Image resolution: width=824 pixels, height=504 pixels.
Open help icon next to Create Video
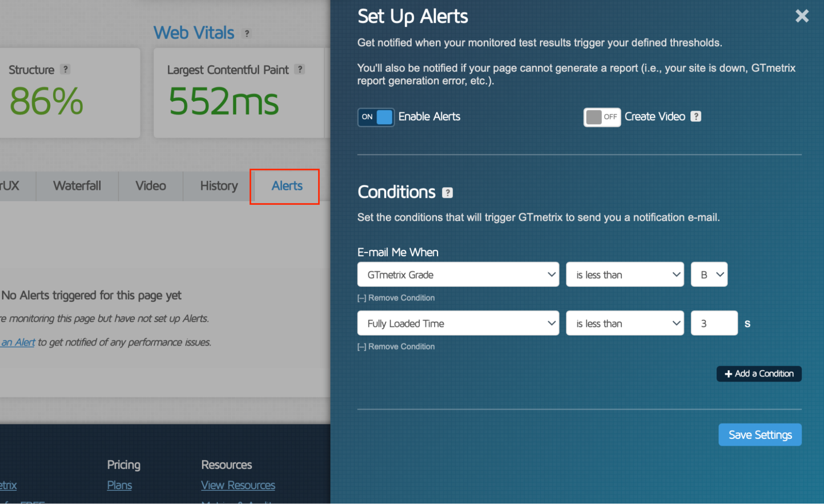tap(696, 117)
